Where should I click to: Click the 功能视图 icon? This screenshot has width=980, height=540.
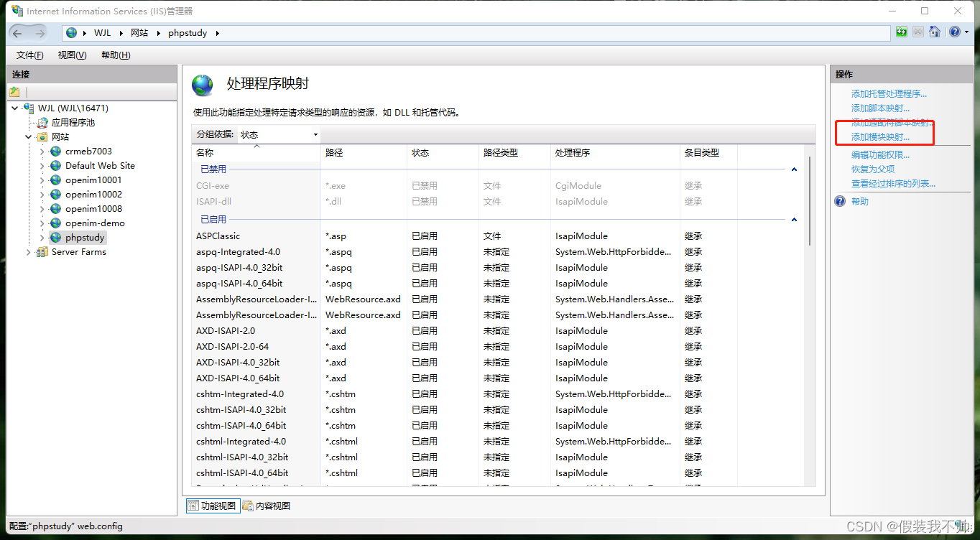pyautogui.click(x=193, y=506)
